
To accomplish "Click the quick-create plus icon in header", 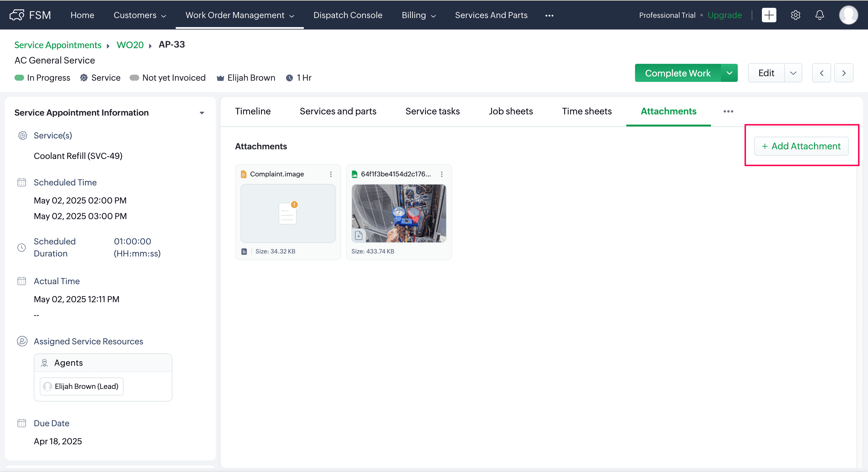I will [x=769, y=15].
